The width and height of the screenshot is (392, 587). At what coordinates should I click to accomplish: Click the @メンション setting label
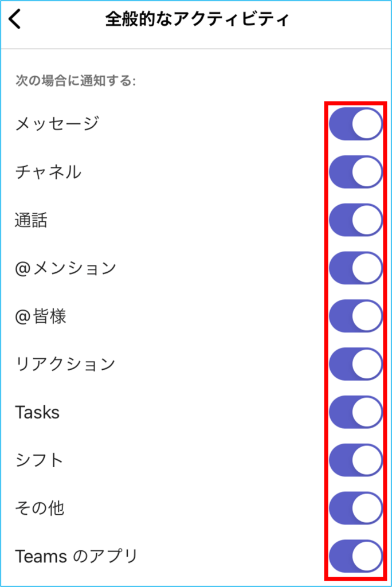coord(65,268)
